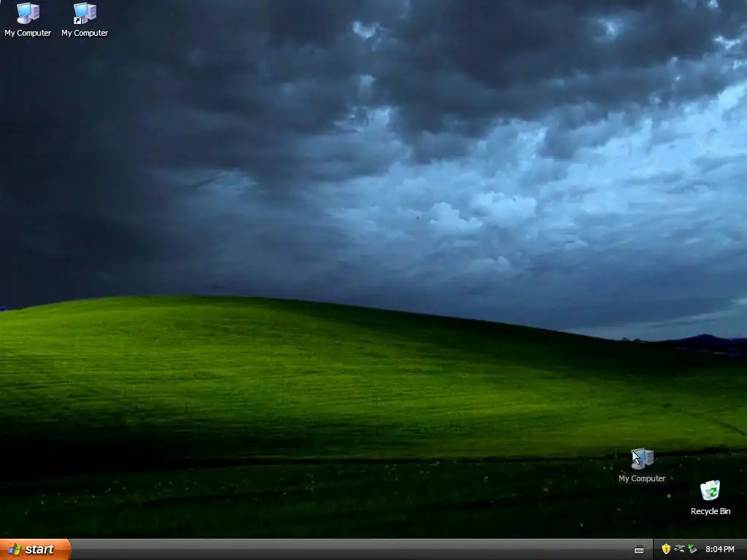Screen dimensions: 747x560
Task: Click the "Recycle Bin" text label
Action: [x=711, y=511]
